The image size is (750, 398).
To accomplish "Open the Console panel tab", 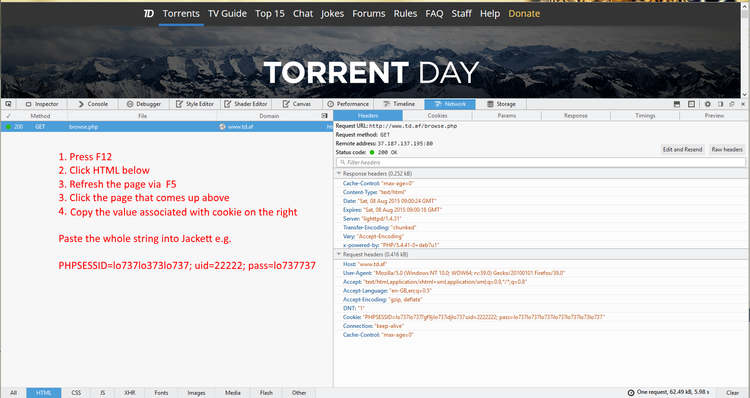I will (93, 104).
